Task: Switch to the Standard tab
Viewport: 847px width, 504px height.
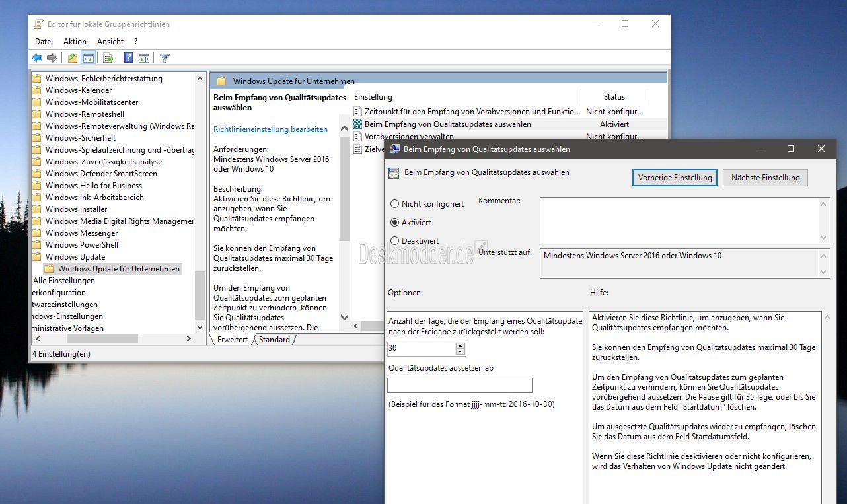Action: pos(274,340)
